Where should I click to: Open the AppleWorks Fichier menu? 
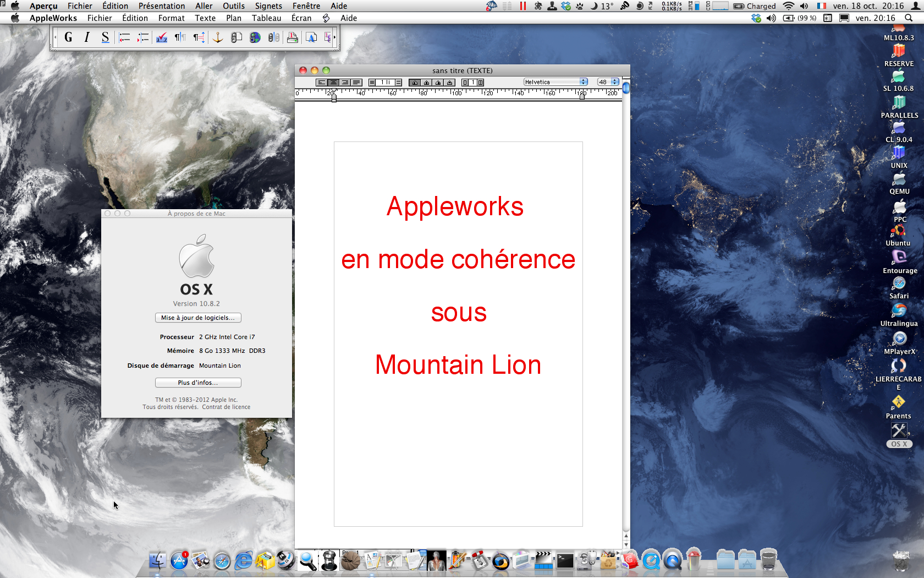pyautogui.click(x=100, y=18)
